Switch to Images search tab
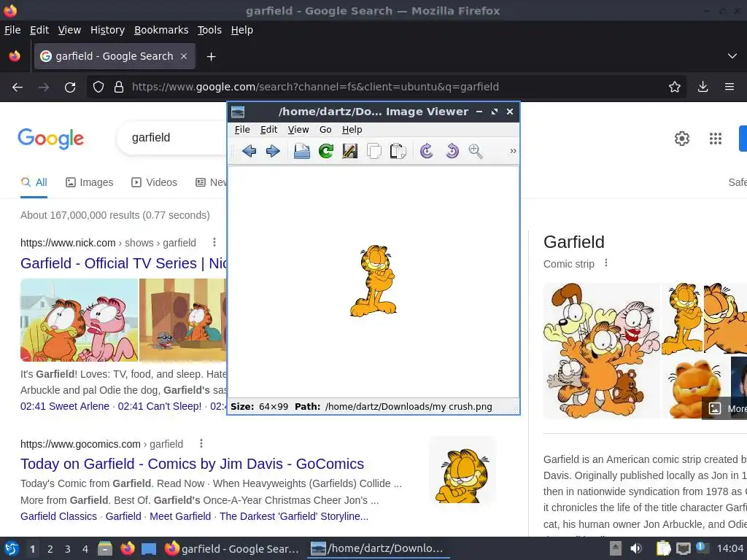The width and height of the screenshot is (747, 560). (x=90, y=182)
